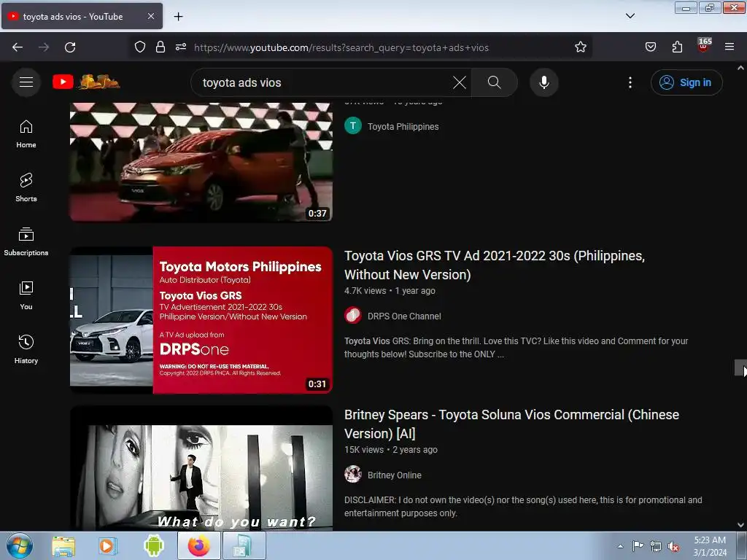Click muted volume tray icon

673,547
